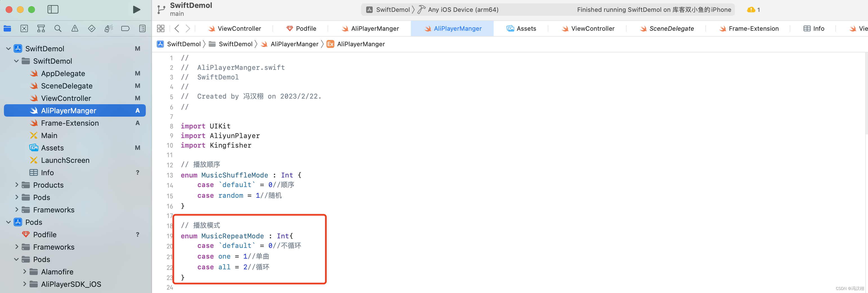Collapse the SwiftDemol project root
This screenshot has height=293, width=868.
[x=8, y=48]
